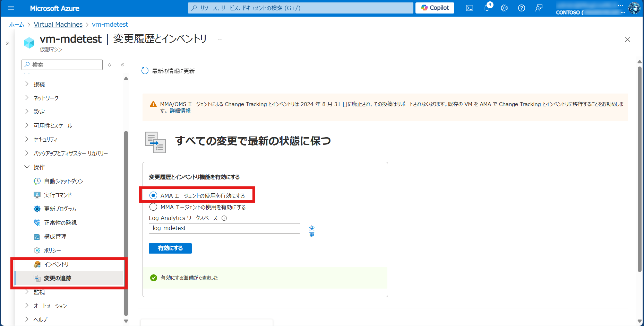The height and width of the screenshot is (326, 644).
Task: Close the vm-mdetest blade
Action: point(627,39)
